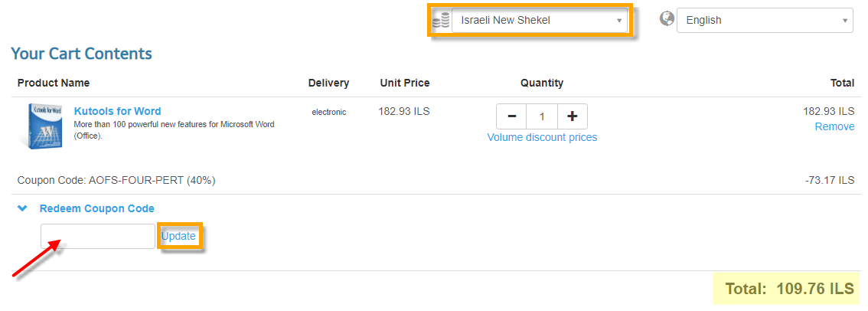868x311 pixels.
Task: Click the Your Cart Contents heading
Action: click(x=81, y=54)
